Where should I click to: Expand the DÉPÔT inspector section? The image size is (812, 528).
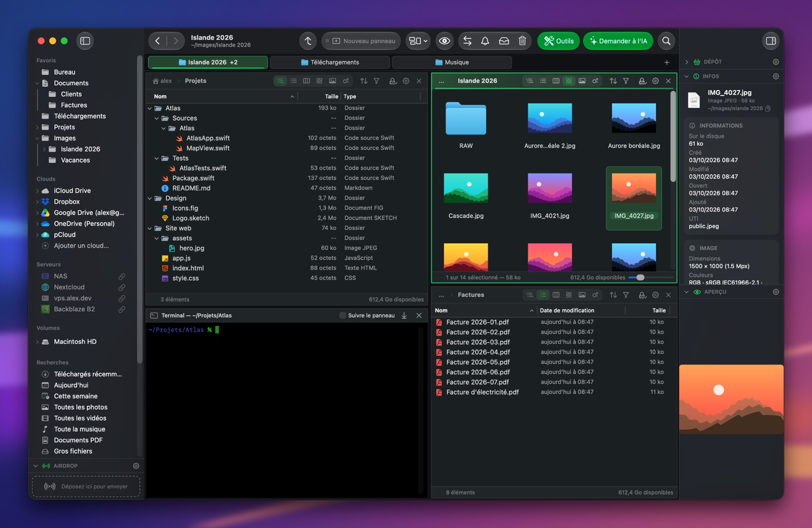[x=687, y=62]
